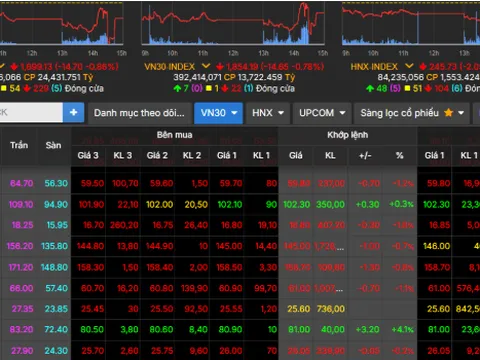This screenshot has height=360, width=480.
Task: Click the HNX INDEX label
Action: click(374, 67)
